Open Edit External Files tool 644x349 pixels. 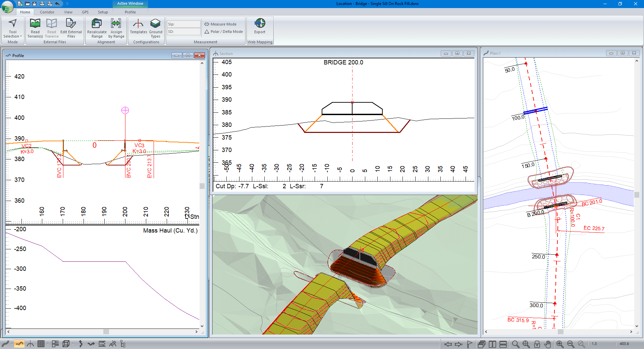coord(71,28)
